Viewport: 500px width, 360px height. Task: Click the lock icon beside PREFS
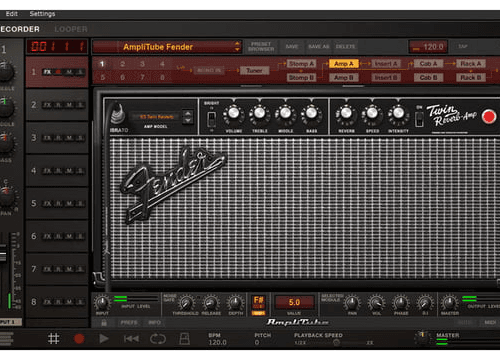pyautogui.click(x=104, y=323)
